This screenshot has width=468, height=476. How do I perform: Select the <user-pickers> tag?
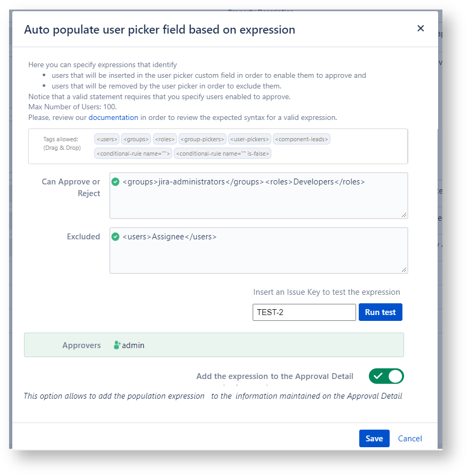[x=249, y=139]
